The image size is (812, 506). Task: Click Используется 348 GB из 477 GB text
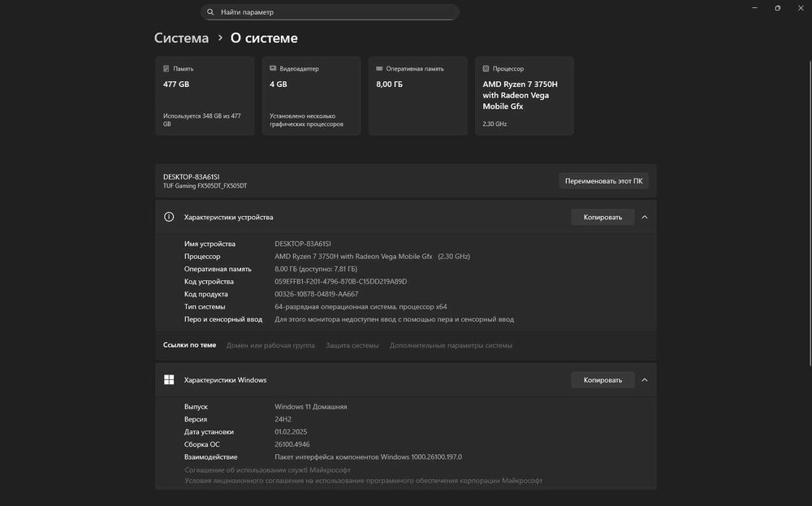coord(202,119)
